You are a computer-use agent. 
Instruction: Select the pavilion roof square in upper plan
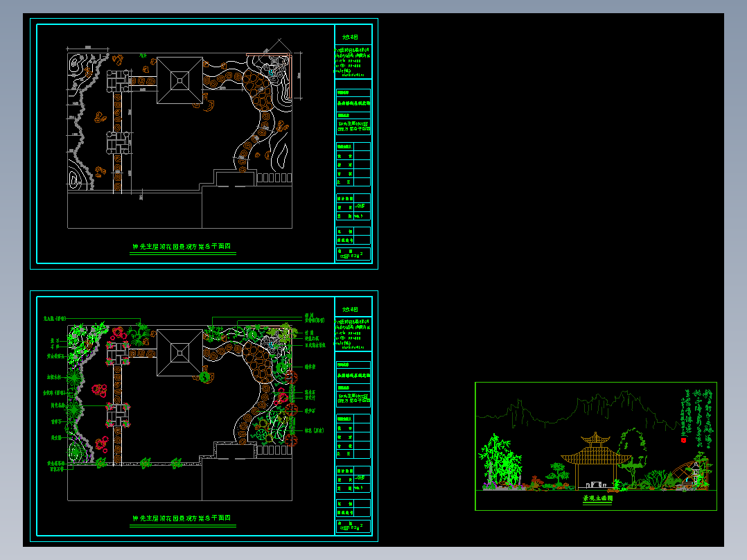(179, 80)
